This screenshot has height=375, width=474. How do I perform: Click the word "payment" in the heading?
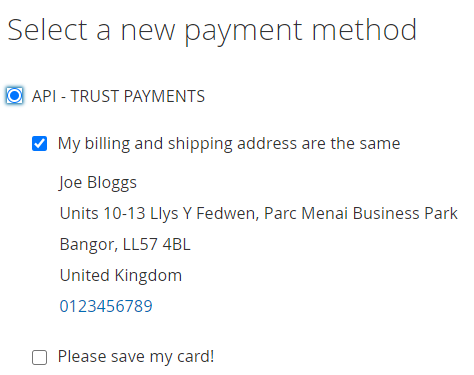244,32
